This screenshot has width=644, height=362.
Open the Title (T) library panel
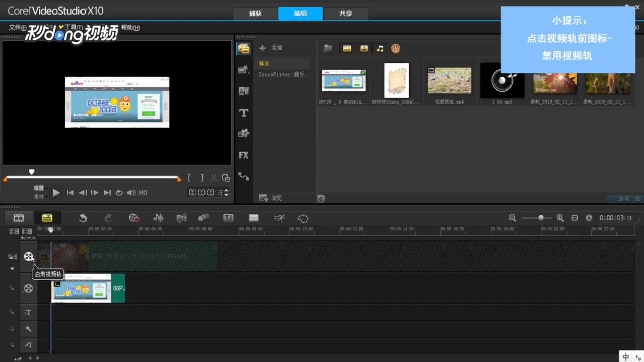[x=244, y=113]
